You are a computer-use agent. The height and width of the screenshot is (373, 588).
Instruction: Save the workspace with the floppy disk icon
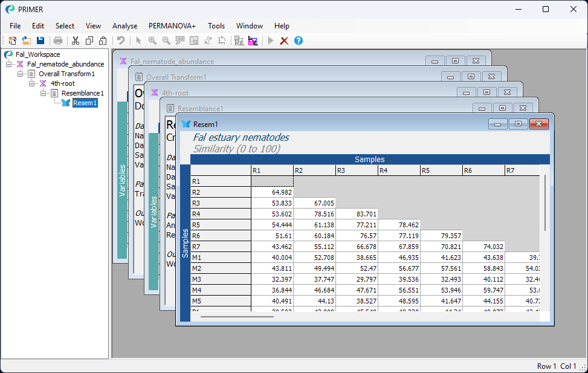pos(40,41)
